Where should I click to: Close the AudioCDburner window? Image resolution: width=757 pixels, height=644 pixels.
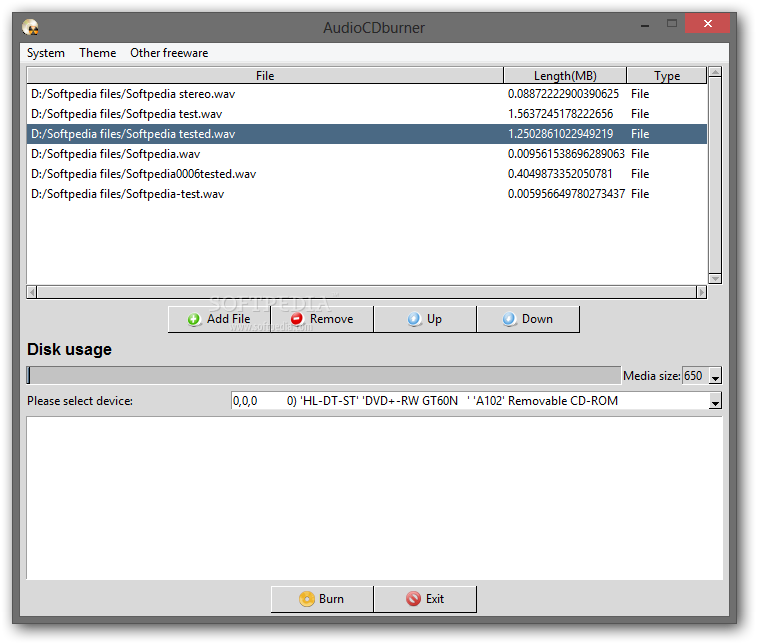click(707, 24)
